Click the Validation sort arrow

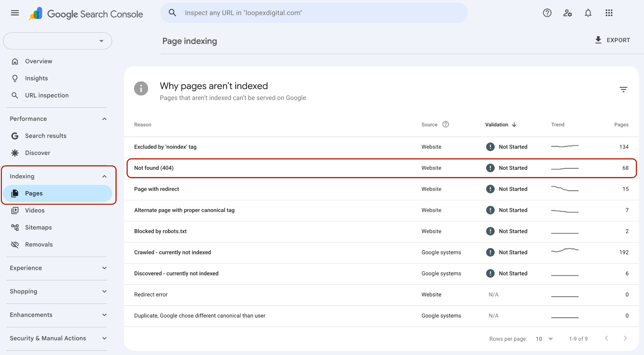tap(514, 125)
